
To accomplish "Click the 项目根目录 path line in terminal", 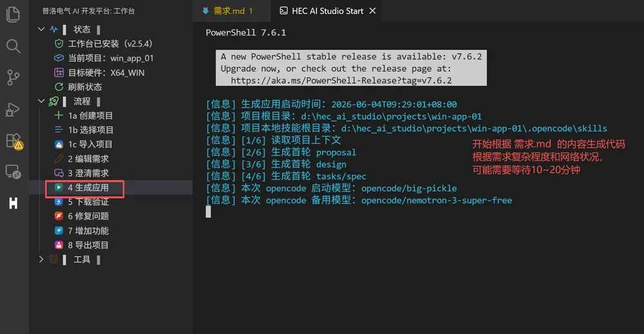I will tap(344, 117).
